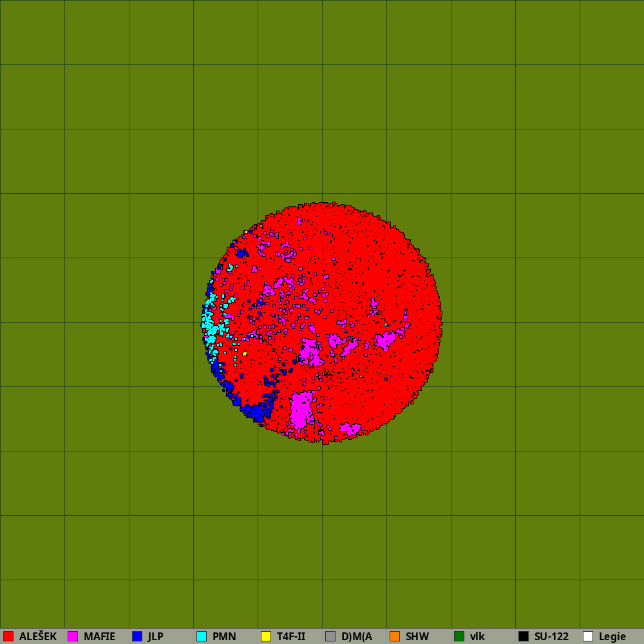Select the SU-122 legend label
644x644 pixels.
[552, 636]
